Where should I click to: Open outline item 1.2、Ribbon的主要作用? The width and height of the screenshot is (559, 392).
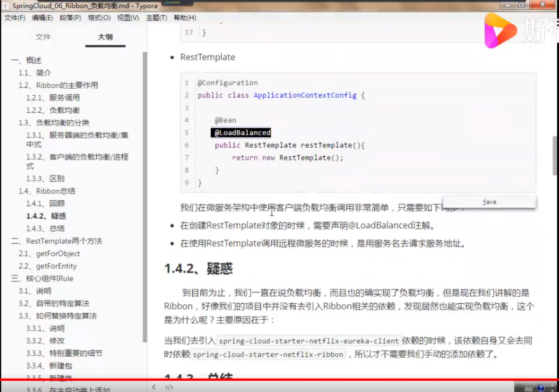coord(58,85)
